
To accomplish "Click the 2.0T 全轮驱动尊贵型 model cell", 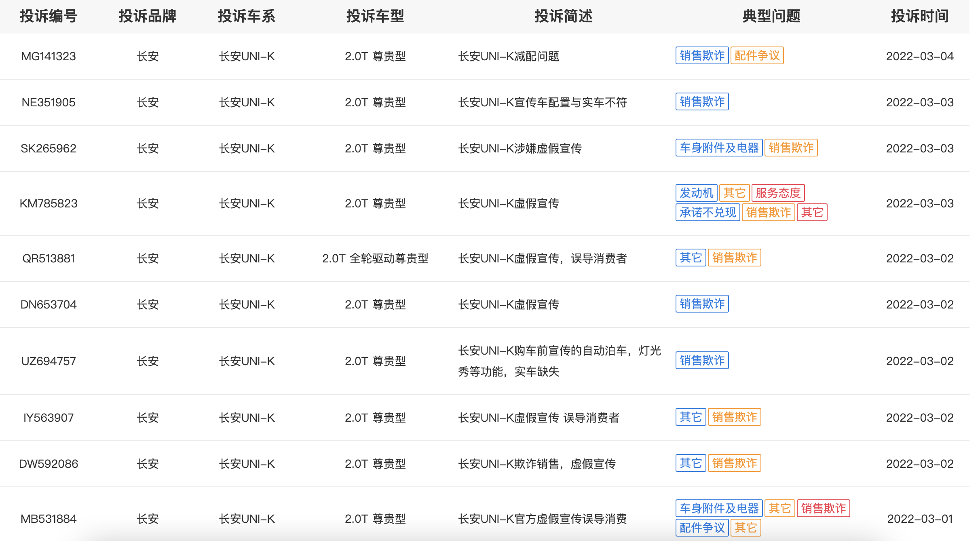I will pyautogui.click(x=375, y=258).
